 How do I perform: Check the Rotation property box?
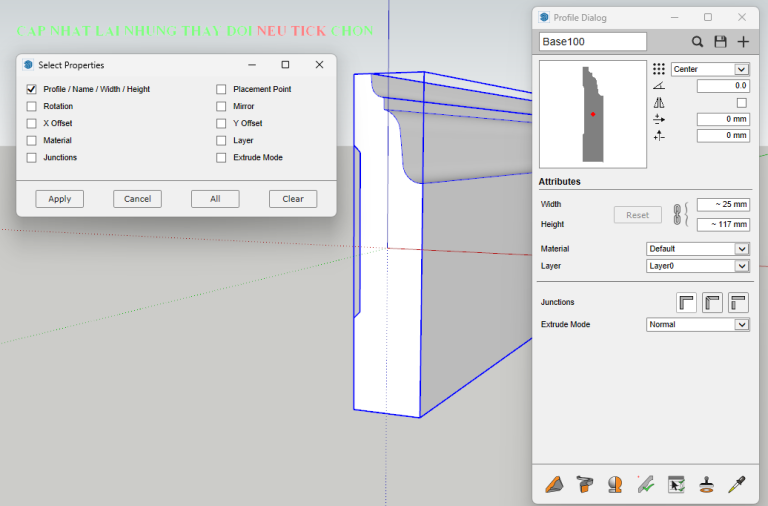31,106
